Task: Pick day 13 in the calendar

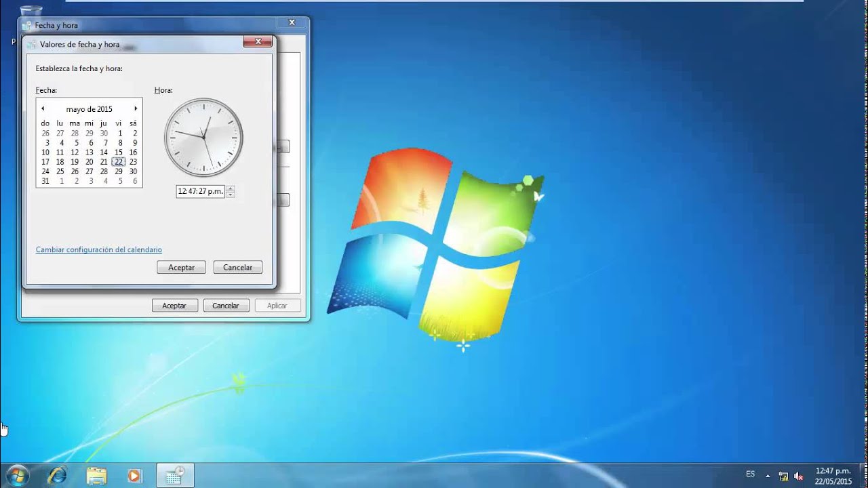Action: tap(89, 152)
